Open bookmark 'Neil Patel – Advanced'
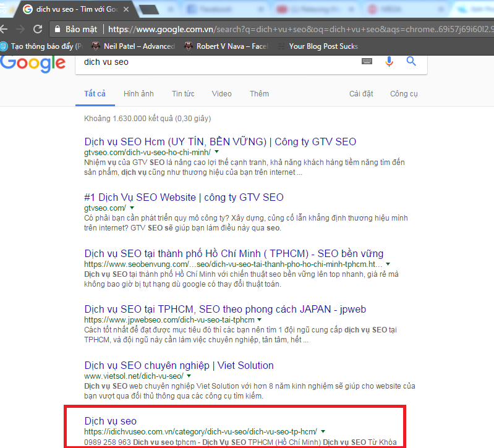This screenshot has height=448, width=494. tap(133, 46)
